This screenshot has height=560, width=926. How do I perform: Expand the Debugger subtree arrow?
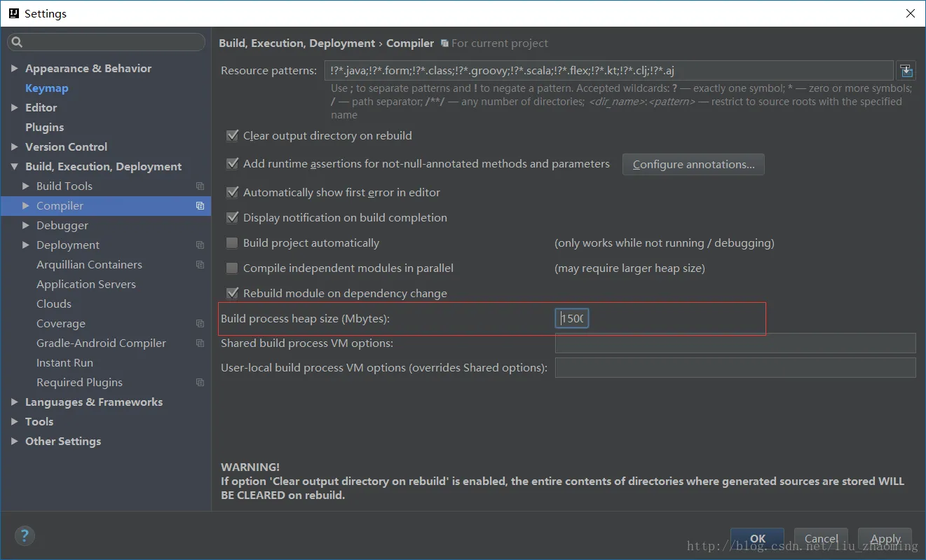[26, 226]
